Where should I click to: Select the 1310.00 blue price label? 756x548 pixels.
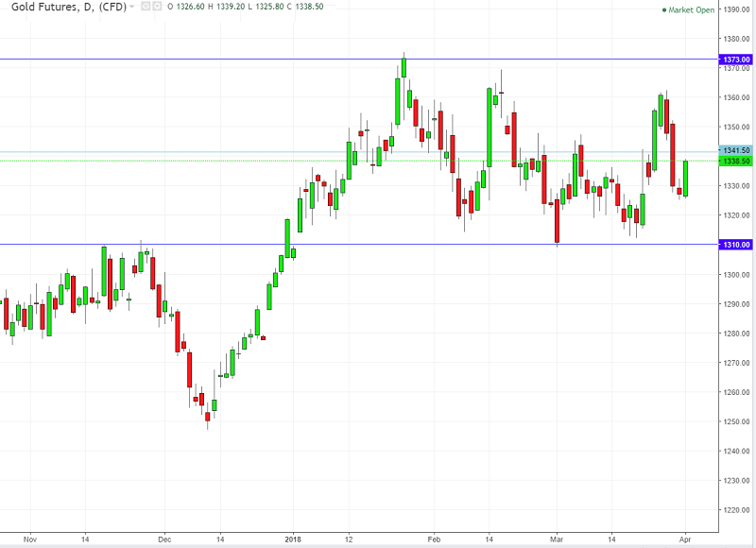736,245
